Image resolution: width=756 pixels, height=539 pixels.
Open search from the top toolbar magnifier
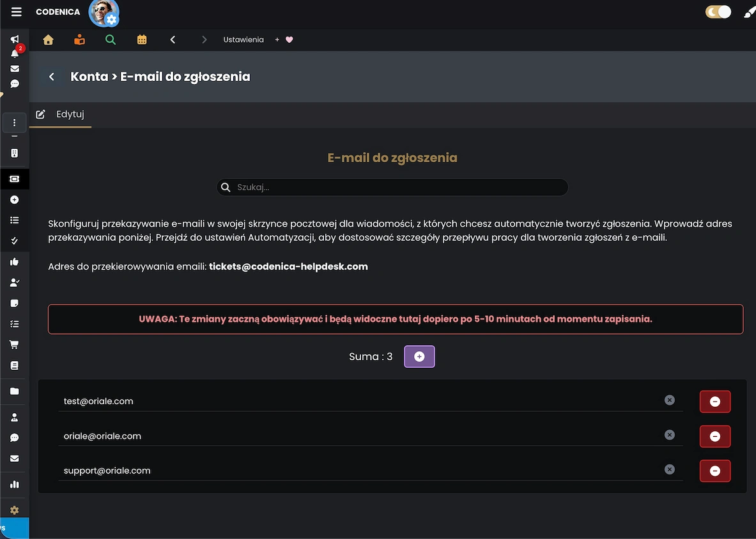[110, 39]
